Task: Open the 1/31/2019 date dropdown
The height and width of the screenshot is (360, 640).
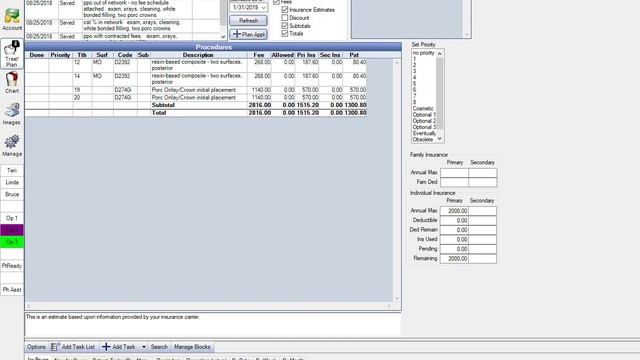Action: tap(263, 7)
